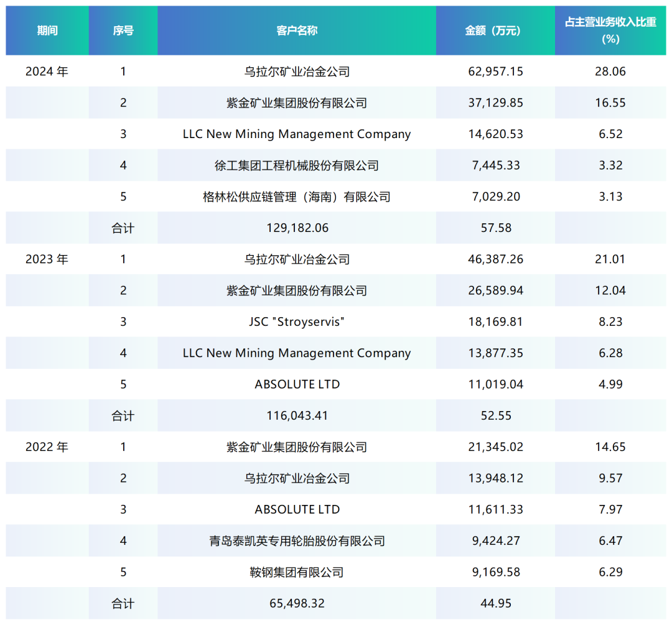
Task: Click the 金额（万元）column header
Action: tap(495, 30)
